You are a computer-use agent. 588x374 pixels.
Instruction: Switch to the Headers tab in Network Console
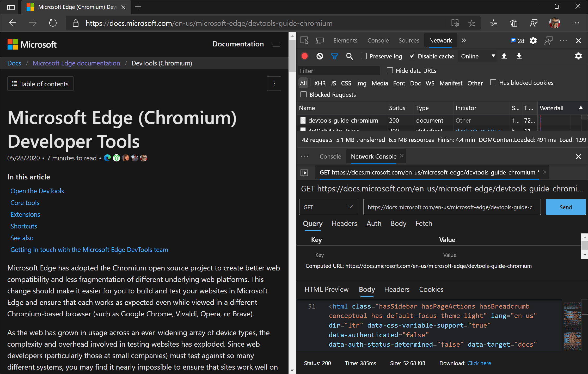(x=344, y=224)
